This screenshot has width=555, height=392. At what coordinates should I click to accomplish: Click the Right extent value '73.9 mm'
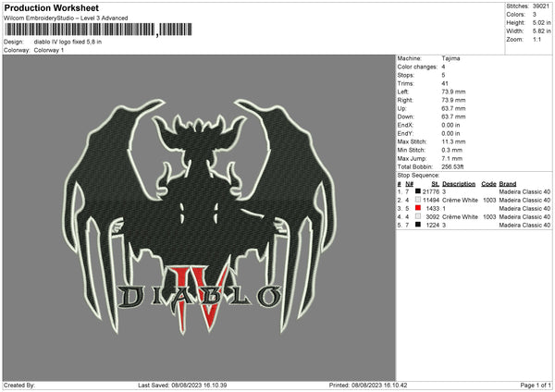click(x=453, y=100)
